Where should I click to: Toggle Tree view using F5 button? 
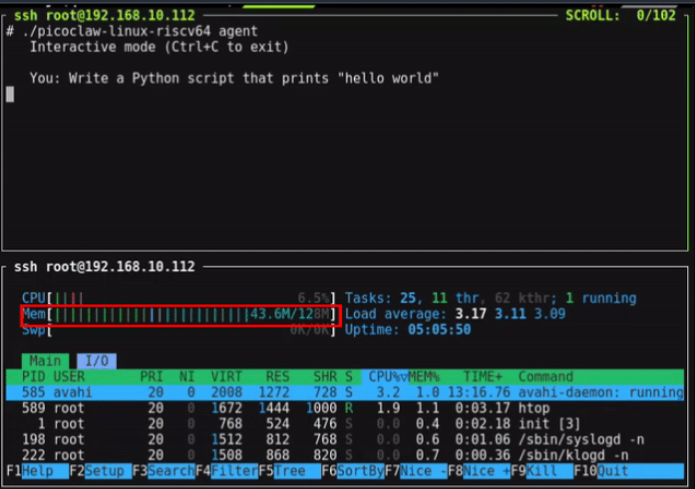pyautogui.click(x=289, y=470)
